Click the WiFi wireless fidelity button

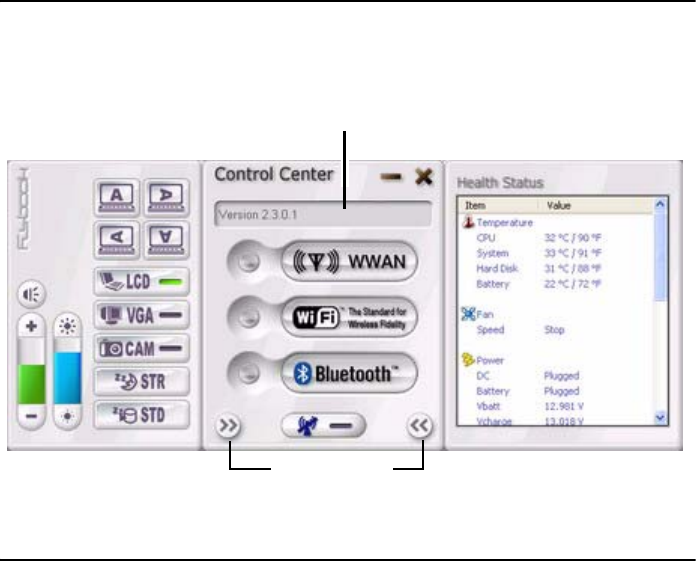[349, 317]
